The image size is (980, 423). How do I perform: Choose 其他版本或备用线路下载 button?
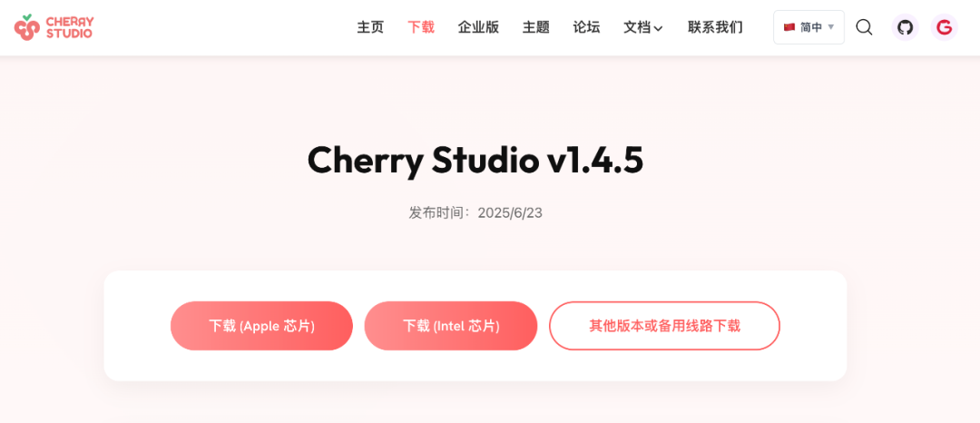pyautogui.click(x=664, y=326)
